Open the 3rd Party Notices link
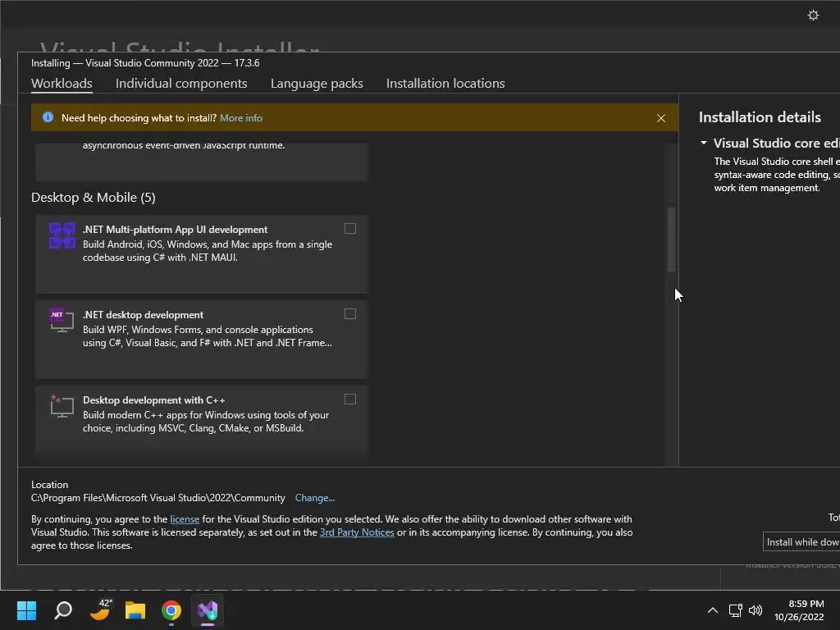This screenshot has height=630, width=840. [357, 532]
